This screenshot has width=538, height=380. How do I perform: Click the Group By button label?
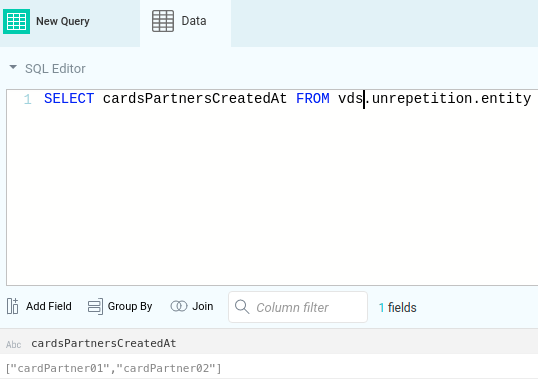130,306
